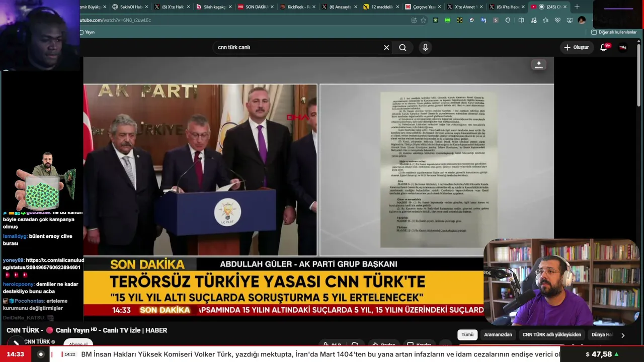Image resolution: width=644 pixels, height=362 pixels.
Task: Start voice search with the microphone icon
Action: [x=425, y=47]
